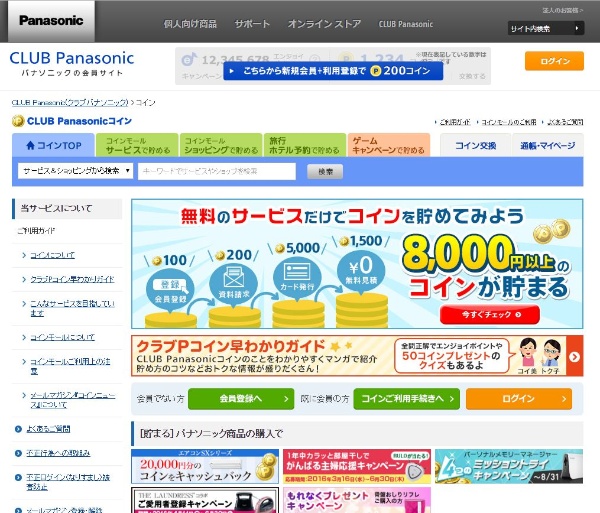Click the green 会員登録へ button

click(x=241, y=399)
